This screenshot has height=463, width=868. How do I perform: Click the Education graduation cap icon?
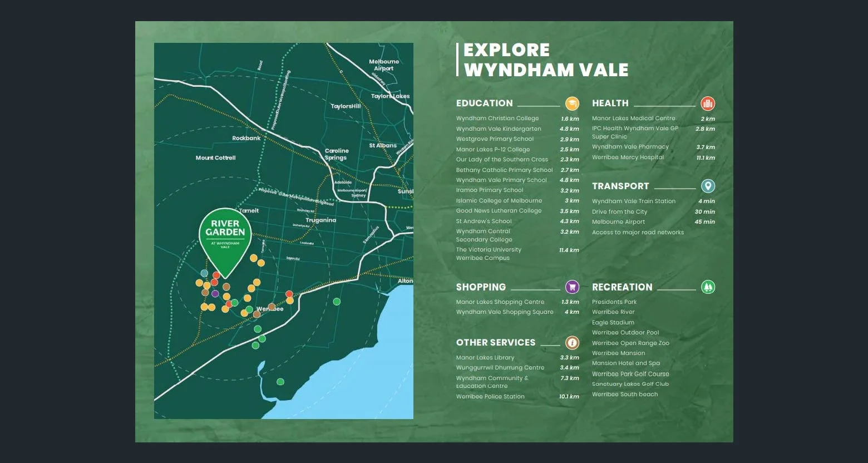572,104
